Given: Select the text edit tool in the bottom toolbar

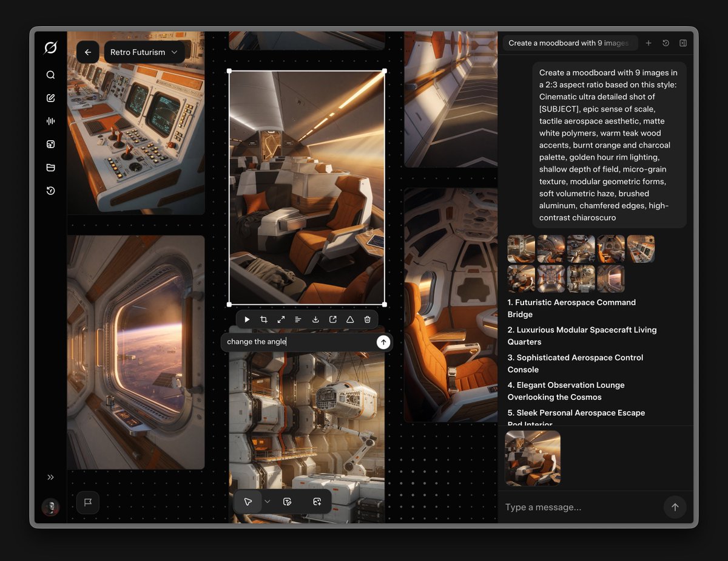Looking at the screenshot, I should [x=288, y=501].
